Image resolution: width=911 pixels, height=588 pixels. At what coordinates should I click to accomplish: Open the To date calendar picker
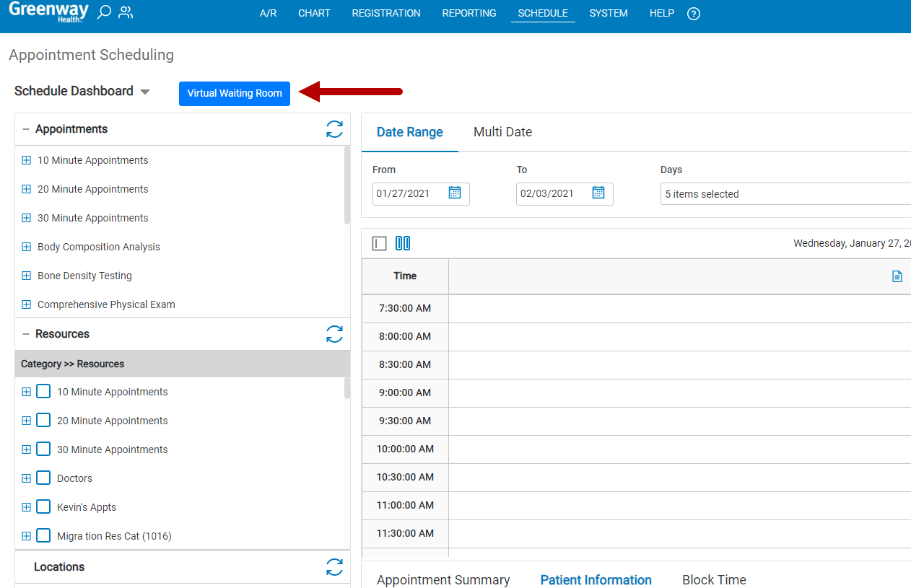pyautogui.click(x=598, y=193)
